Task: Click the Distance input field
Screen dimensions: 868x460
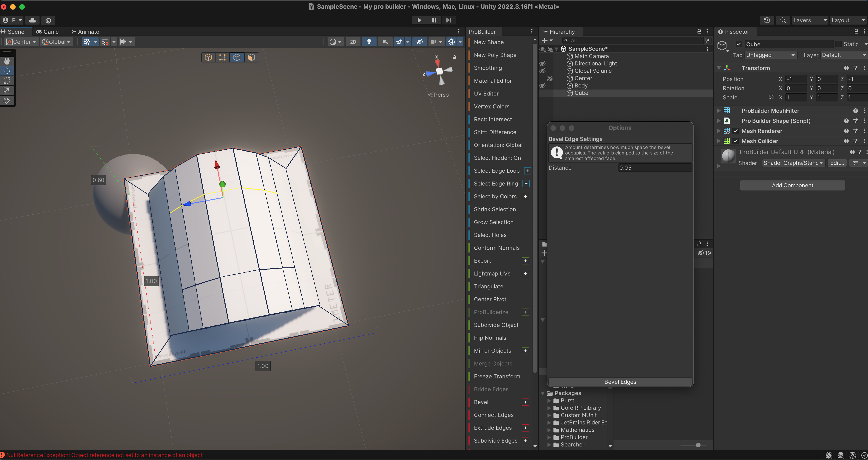Action: tap(654, 168)
